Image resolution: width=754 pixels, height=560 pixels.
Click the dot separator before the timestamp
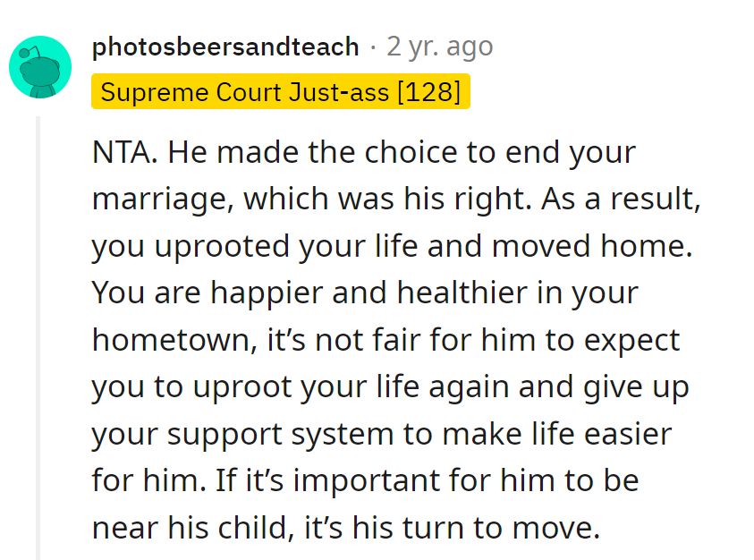373,47
